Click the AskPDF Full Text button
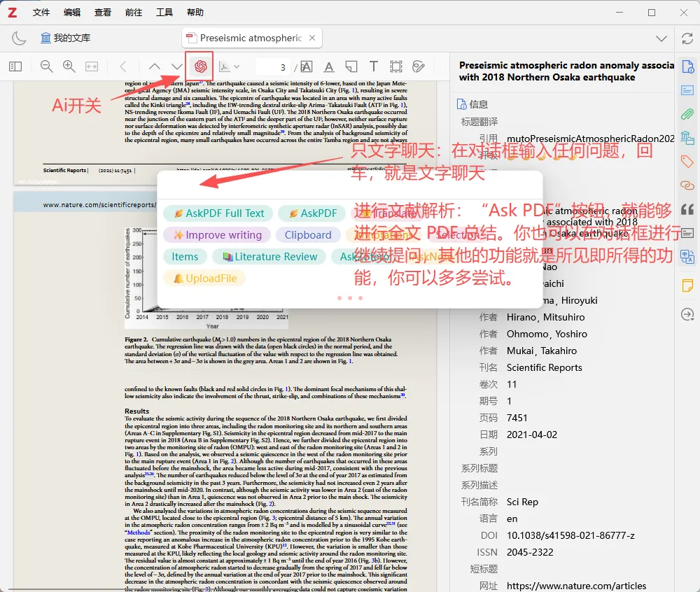The height and width of the screenshot is (592, 700). point(218,212)
